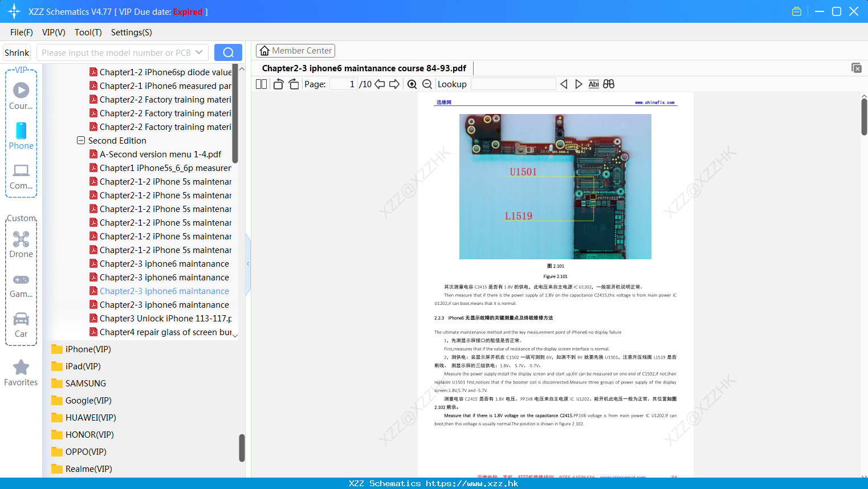The width and height of the screenshot is (868, 489).
Task: Open the File(F) menu
Action: click(x=22, y=32)
